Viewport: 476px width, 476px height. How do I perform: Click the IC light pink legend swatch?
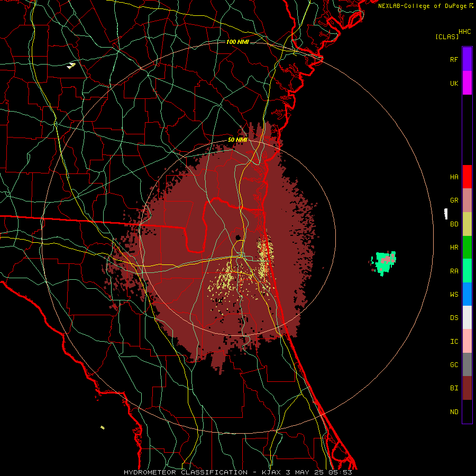tap(467, 341)
